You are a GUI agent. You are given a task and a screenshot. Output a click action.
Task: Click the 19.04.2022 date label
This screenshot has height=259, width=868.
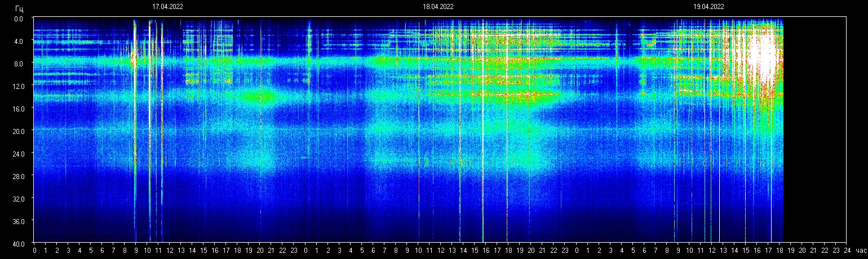[708, 7]
